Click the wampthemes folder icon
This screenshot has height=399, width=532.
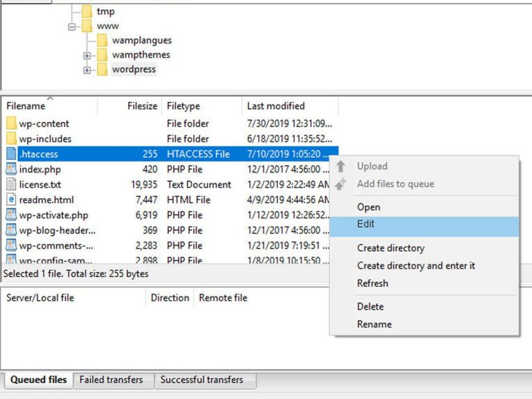[102, 55]
